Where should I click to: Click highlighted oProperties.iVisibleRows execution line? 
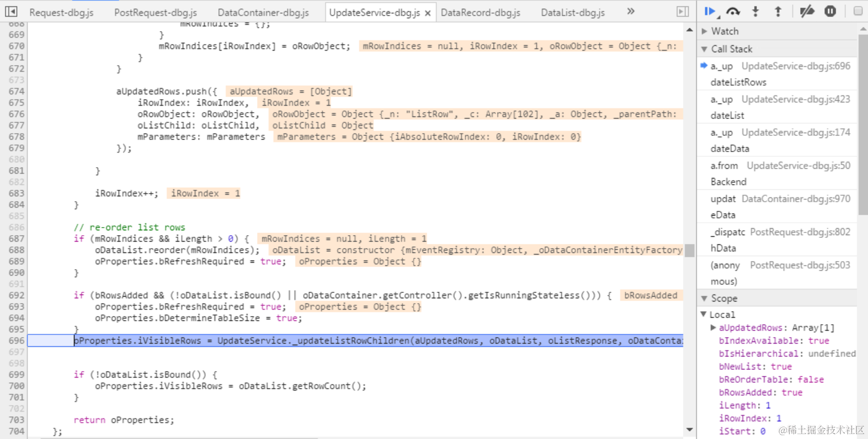pyautogui.click(x=355, y=340)
